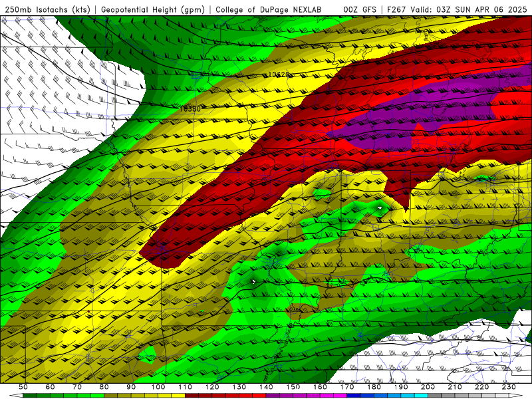This screenshot has width=532, height=399.
Task: Click the 210 value on the color scale
Action: pyautogui.click(x=456, y=387)
